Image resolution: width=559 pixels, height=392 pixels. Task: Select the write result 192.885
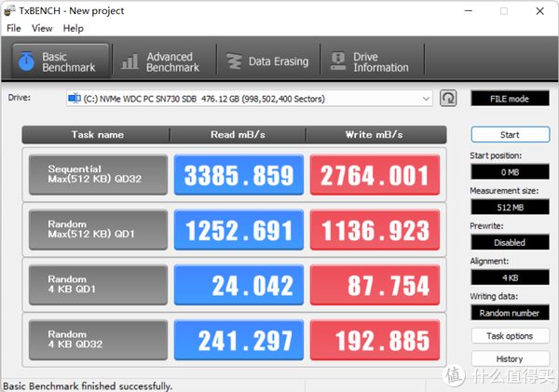click(x=375, y=340)
